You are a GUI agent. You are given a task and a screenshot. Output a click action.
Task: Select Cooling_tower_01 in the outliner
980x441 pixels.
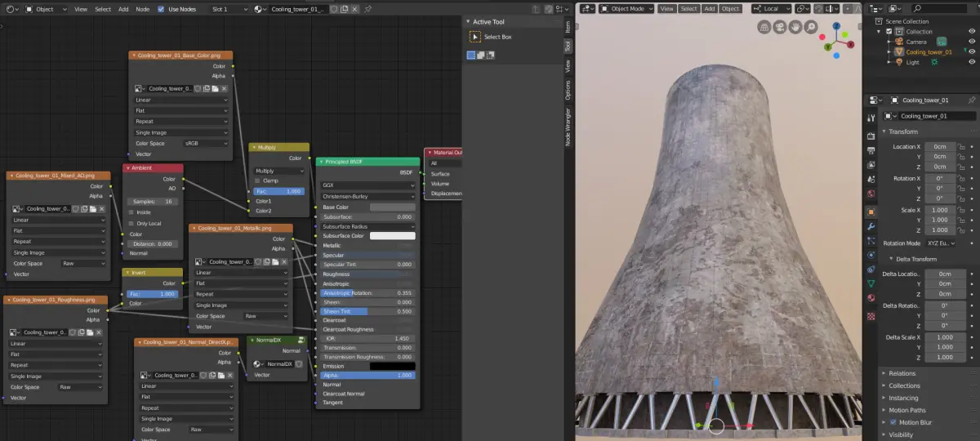pos(929,51)
